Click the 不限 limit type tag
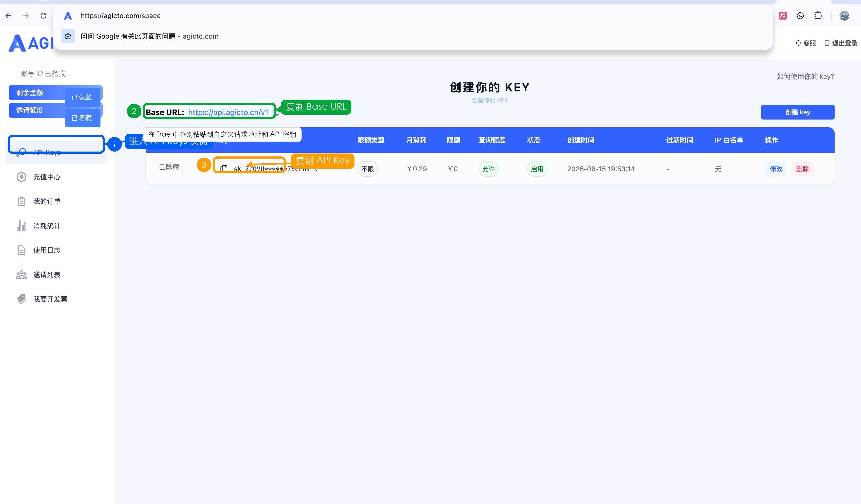861x504 pixels. tap(368, 169)
